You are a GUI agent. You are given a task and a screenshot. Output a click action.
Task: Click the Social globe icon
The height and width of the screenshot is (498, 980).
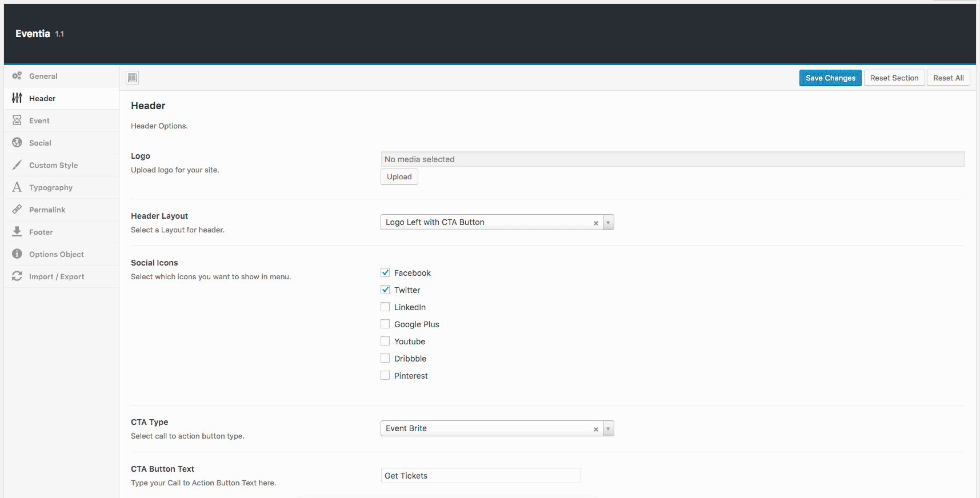point(17,143)
